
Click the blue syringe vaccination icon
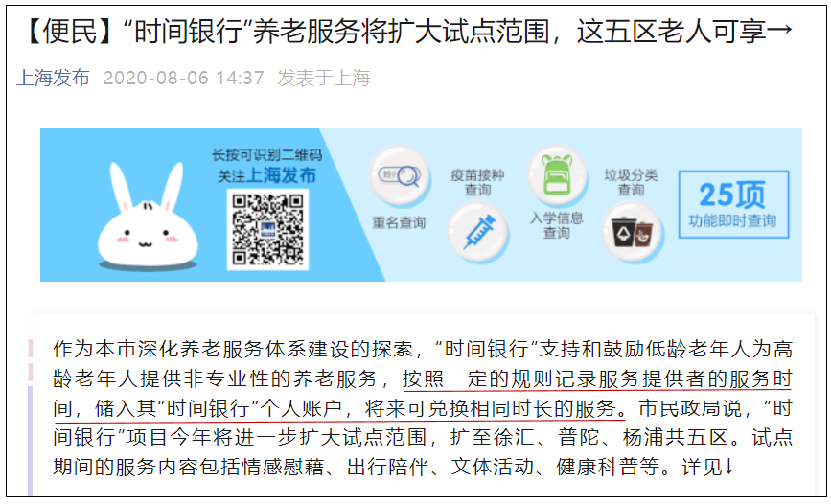(x=478, y=232)
